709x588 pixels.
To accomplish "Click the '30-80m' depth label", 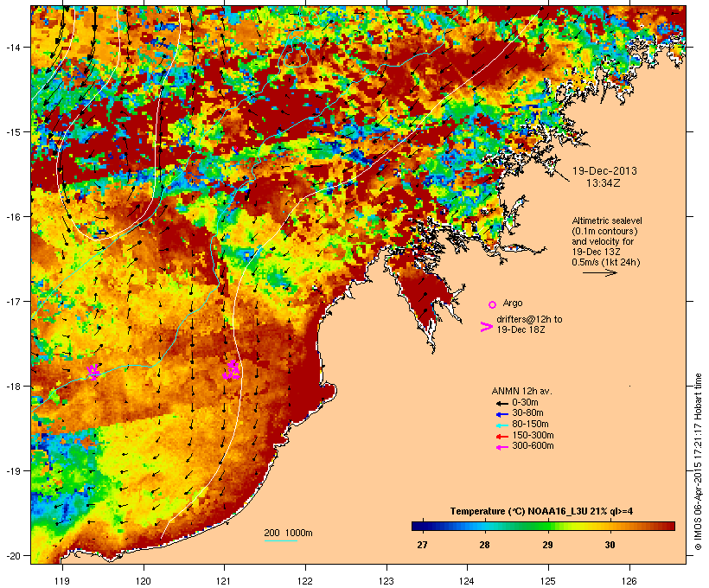I will (x=527, y=413).
